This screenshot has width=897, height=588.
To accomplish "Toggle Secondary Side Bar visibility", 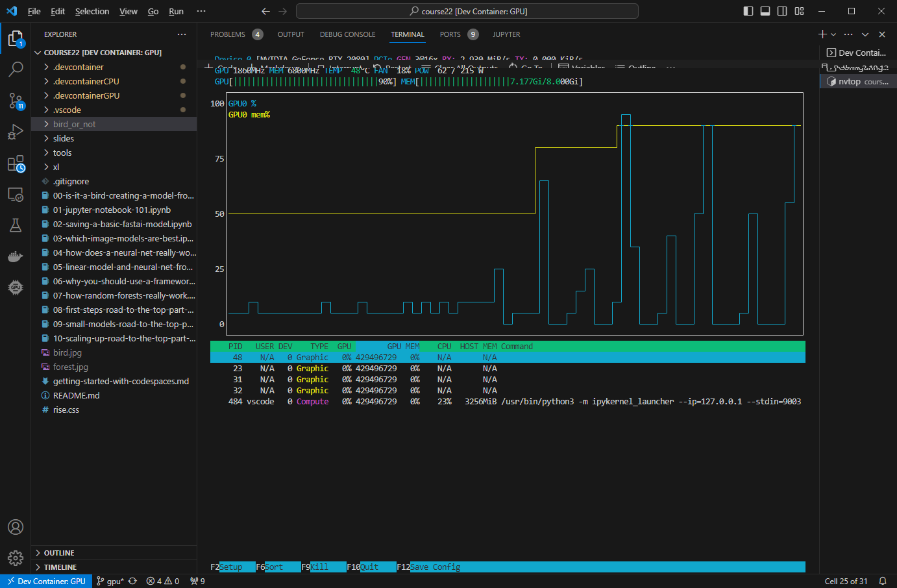I will [x=782, y=11].
